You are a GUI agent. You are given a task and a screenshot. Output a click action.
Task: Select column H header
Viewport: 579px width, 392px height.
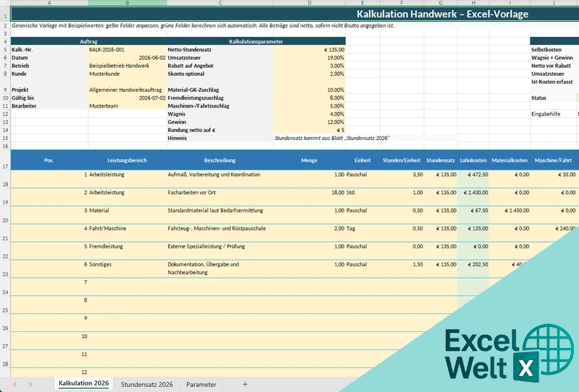(474, 3)
